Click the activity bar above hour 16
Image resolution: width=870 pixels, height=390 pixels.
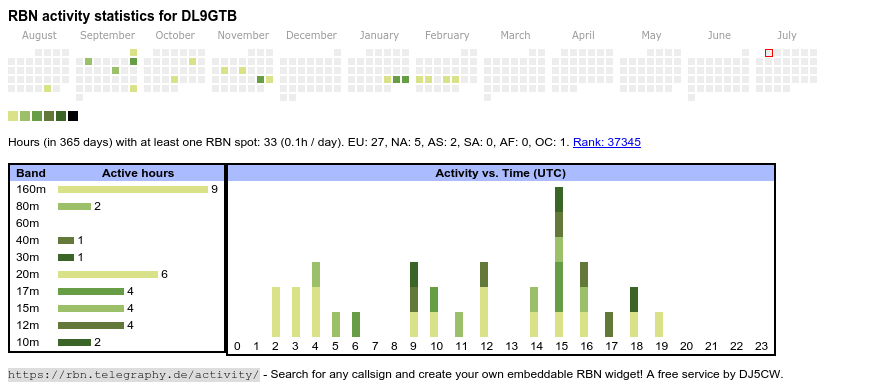[x=584, y=300]
